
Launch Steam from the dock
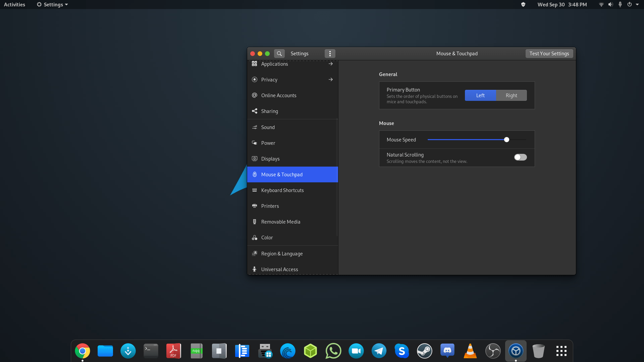pyautogui.click(x=424, y=351)
